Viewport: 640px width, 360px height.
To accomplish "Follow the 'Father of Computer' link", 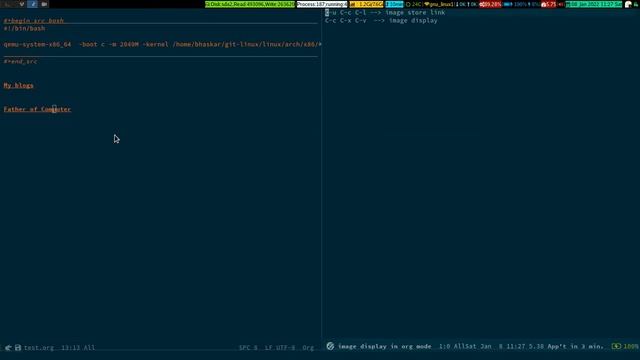I will coord(37,109).
